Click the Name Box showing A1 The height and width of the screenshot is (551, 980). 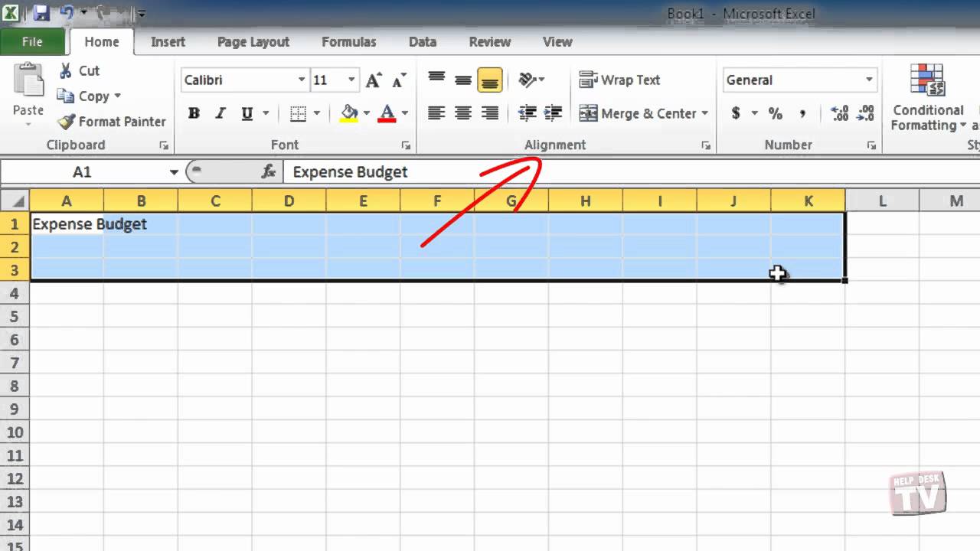pos(83,172)
